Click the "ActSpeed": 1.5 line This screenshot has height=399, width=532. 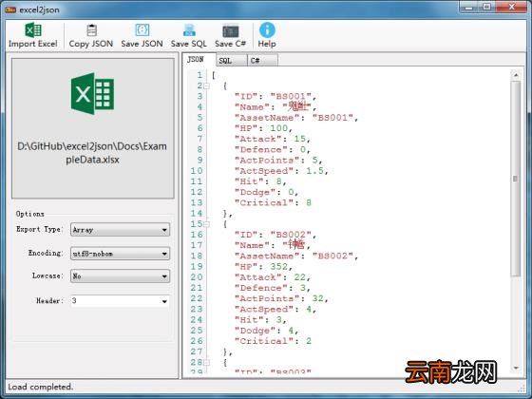pos(281,171)
